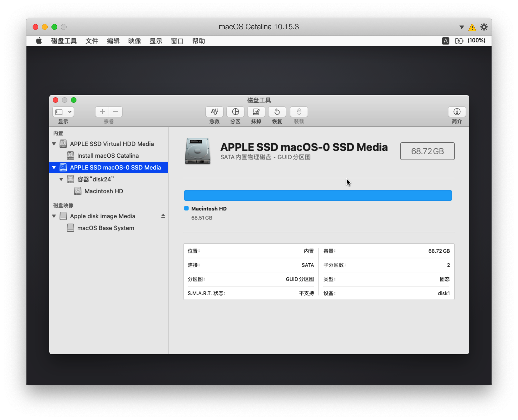Open the Info (简介) panel
Viewport: 518px width, 420px height.
click(457, 112)
